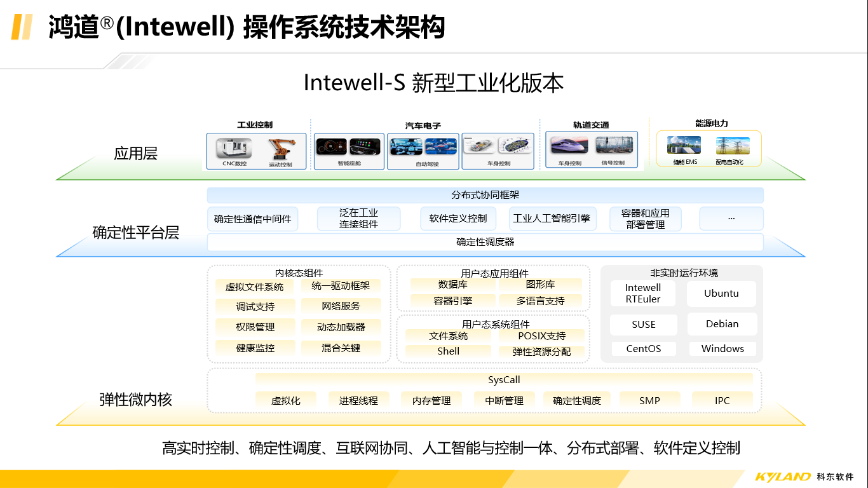This screenshot has width=868, height=488.
Task: Click the 进程线程 box
Action: (x=358, y=400)
